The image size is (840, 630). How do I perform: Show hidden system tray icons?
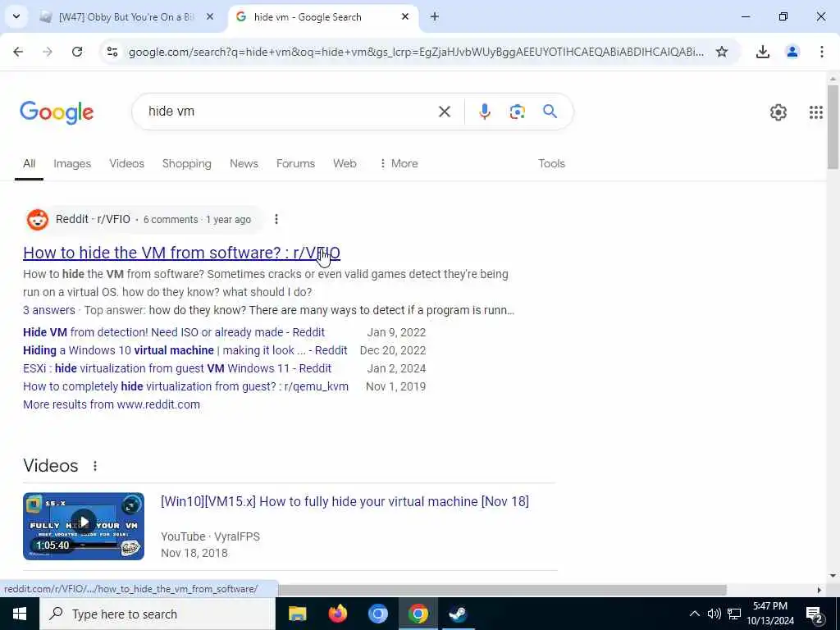click(x=694, y=614)
